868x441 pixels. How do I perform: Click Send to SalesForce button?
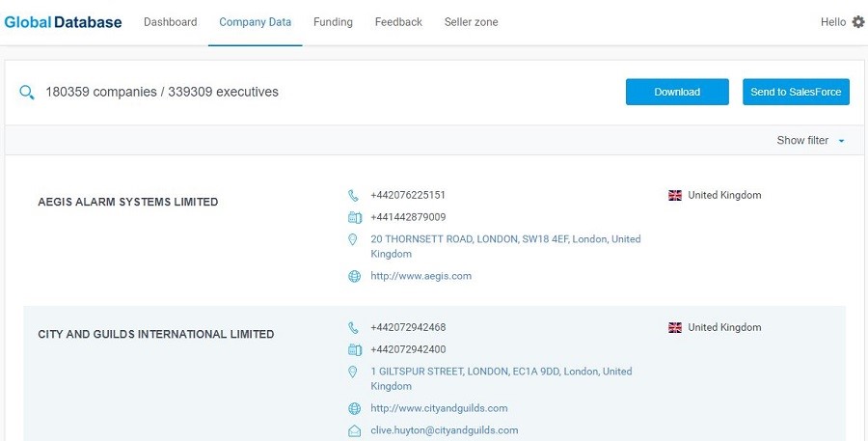tap(796, 92)
